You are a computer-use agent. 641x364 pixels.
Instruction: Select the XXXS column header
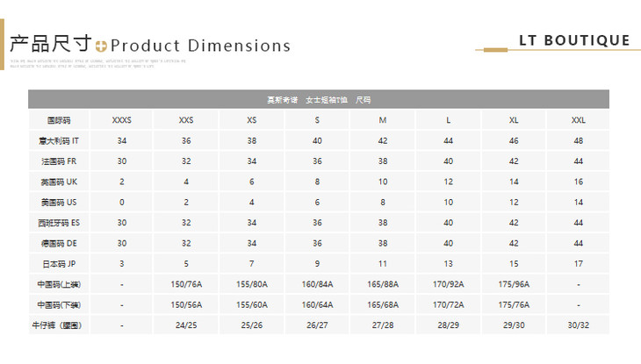[122, 120]
